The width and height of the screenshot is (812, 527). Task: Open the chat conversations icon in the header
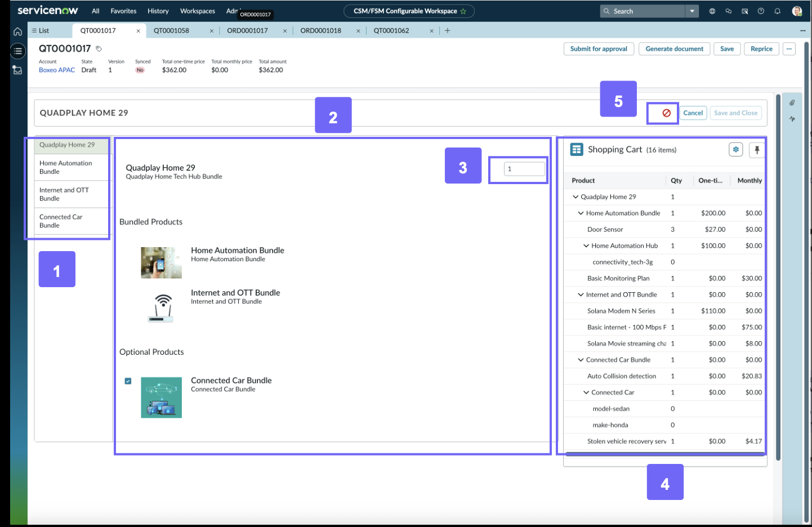pos(729,11)
